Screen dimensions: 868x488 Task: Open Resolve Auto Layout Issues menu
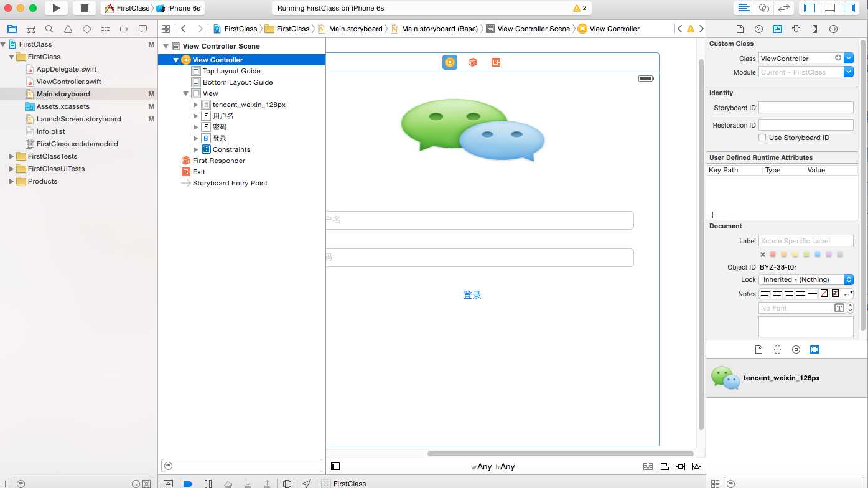tap(697, 466)
